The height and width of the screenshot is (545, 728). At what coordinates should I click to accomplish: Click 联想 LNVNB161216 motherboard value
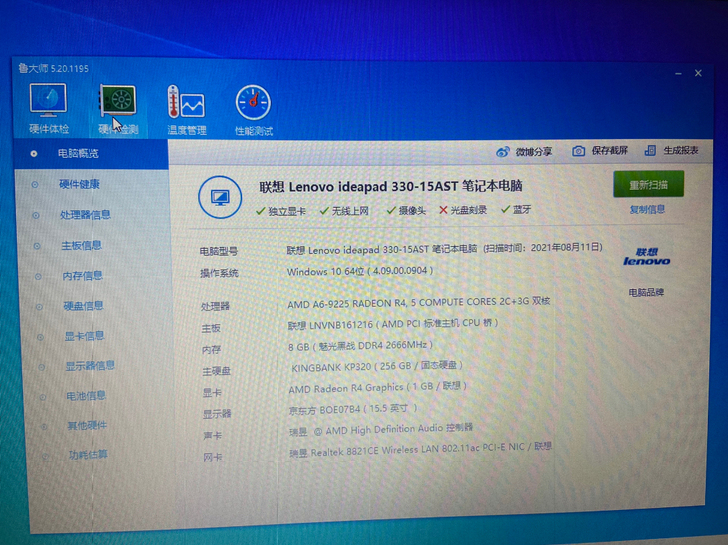(393, 324)
